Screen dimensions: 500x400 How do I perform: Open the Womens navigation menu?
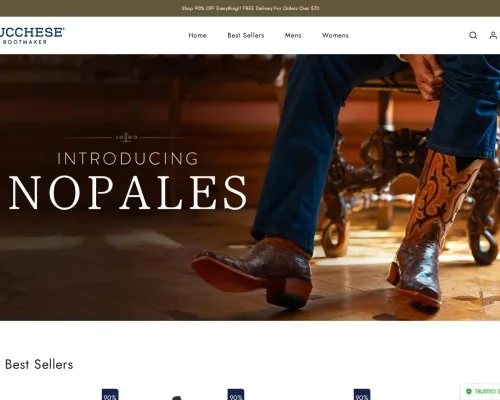335,35
